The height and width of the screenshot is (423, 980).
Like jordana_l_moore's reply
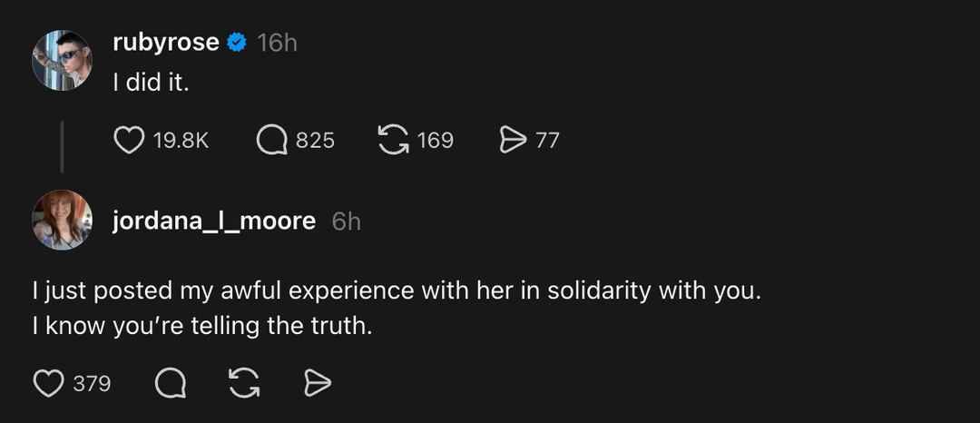click(x=48, y=384)
